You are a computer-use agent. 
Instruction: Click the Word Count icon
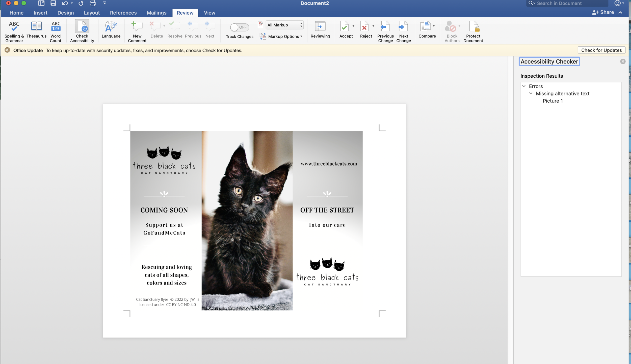coord(56,31)
